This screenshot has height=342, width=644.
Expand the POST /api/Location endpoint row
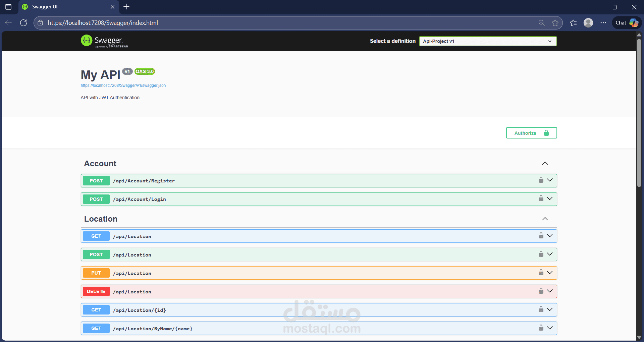click(x=550, y=254)
